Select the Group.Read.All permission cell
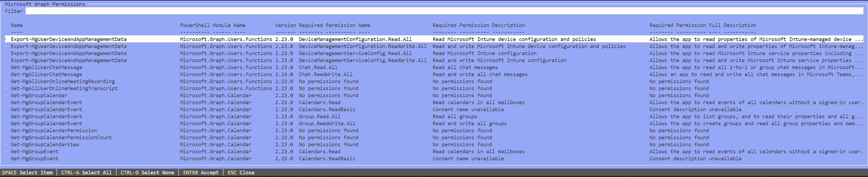 (x=319, y=117)
